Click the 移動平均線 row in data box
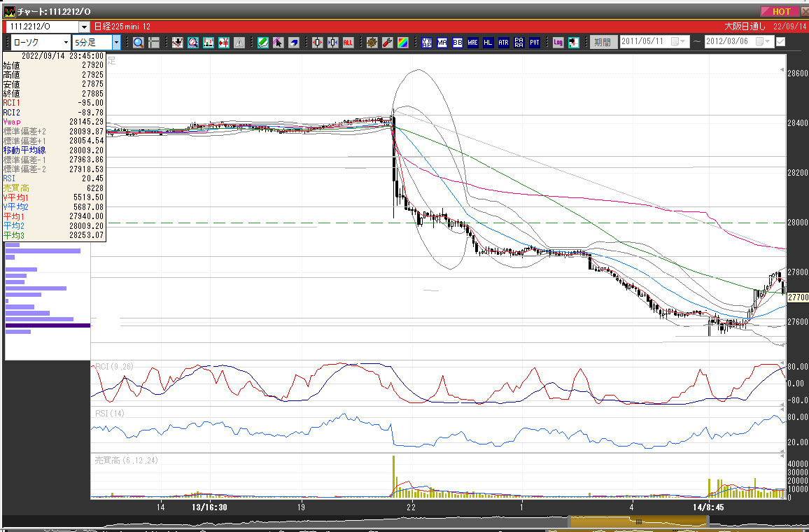 (x=54, y=150)
